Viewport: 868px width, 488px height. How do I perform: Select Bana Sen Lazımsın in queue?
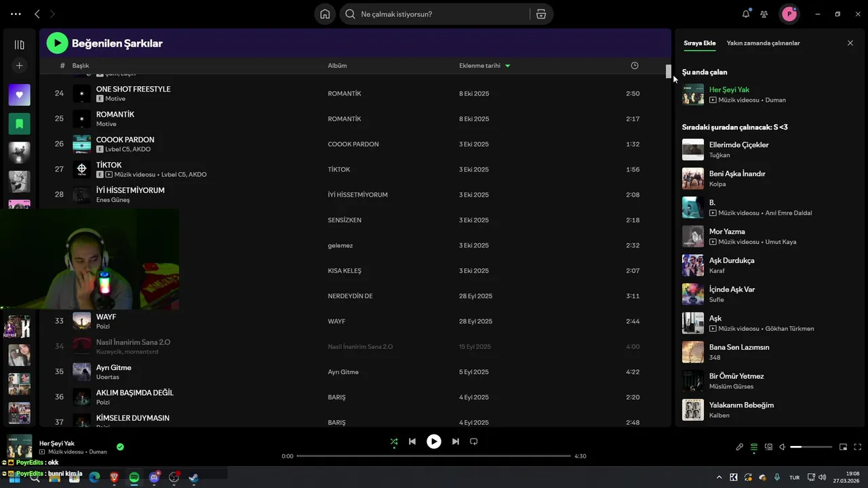click(739, 347)
